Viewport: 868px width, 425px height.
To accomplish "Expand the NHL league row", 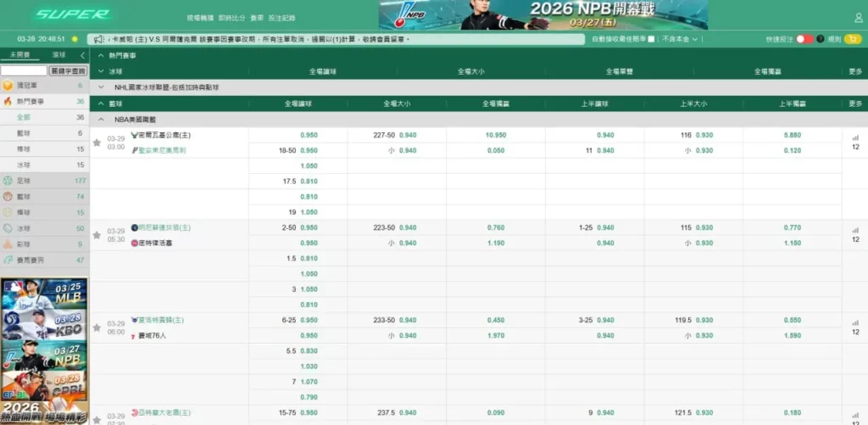I will pyautogui.click(x=479, y=87).
